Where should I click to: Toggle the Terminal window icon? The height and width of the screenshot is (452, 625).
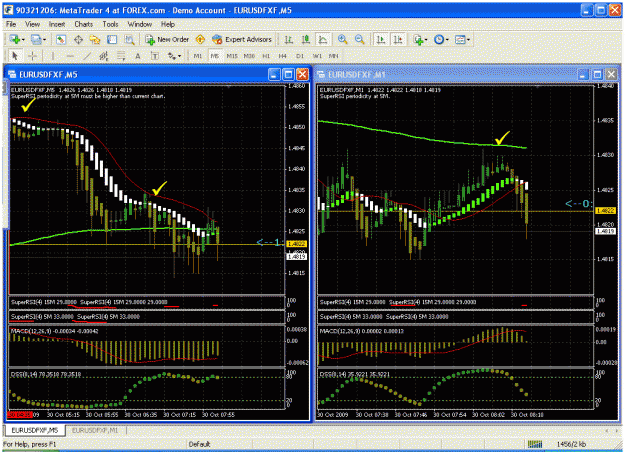(112, 39)
